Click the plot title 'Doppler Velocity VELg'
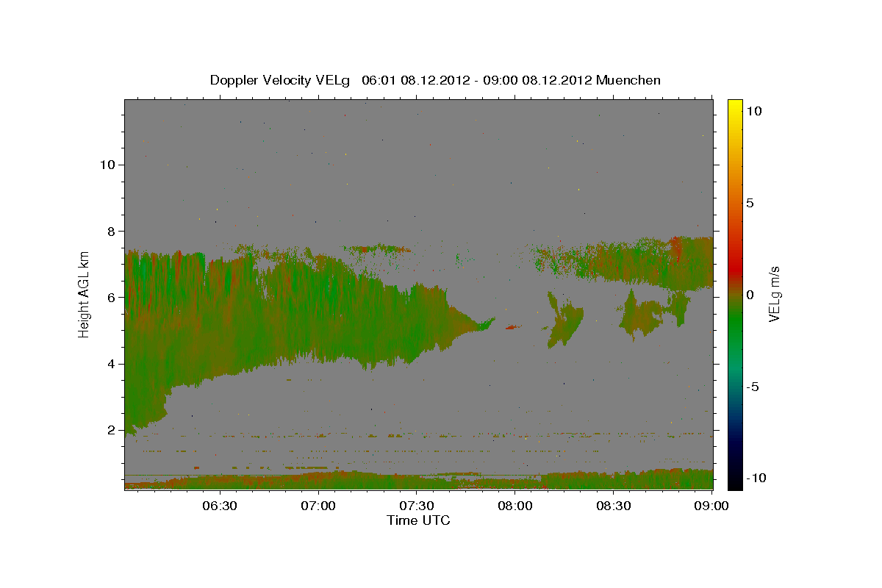 click(x=281, y=80)
